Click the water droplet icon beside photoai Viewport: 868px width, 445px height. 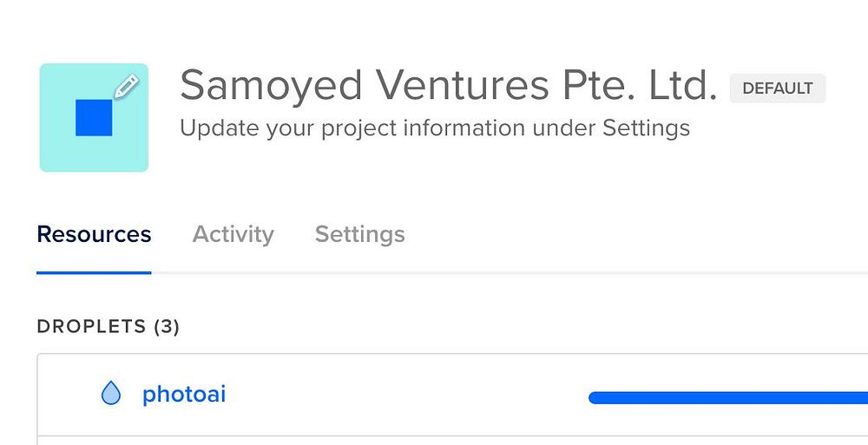111,395
